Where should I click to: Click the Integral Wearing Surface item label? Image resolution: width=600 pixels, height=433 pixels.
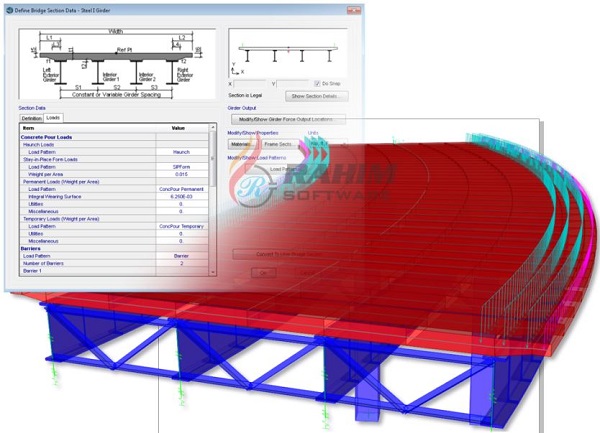54,197
